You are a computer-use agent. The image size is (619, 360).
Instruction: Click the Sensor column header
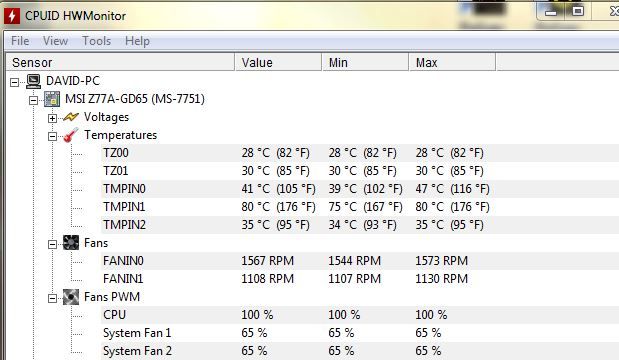coord(120,62)
